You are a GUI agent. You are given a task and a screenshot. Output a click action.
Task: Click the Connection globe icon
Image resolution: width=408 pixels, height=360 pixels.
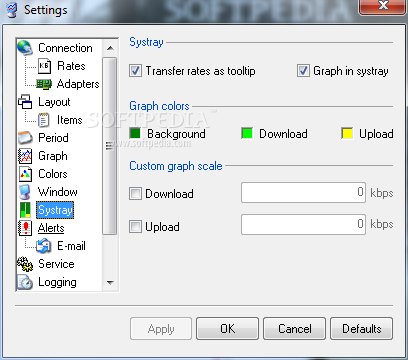point(25,48)
